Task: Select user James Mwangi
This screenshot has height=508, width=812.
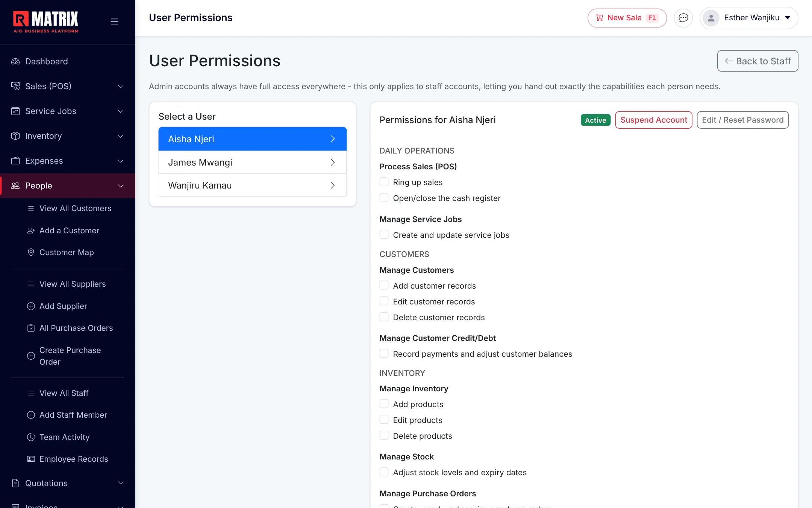Action: [x=252, y=162]
